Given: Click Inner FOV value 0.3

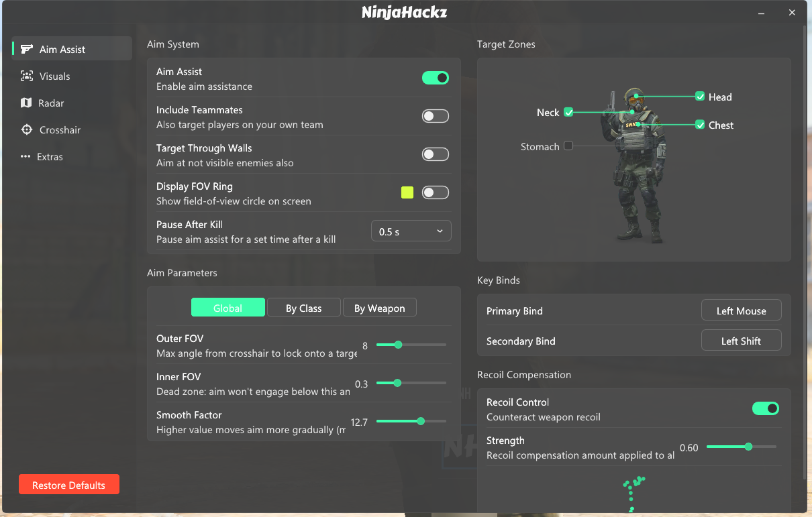Looking at the screenshot, I should [x=362, y=384].
